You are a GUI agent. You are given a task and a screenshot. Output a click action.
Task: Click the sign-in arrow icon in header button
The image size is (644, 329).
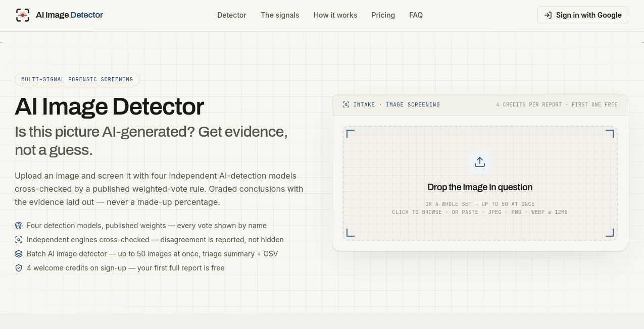click(x=548, y=15)
